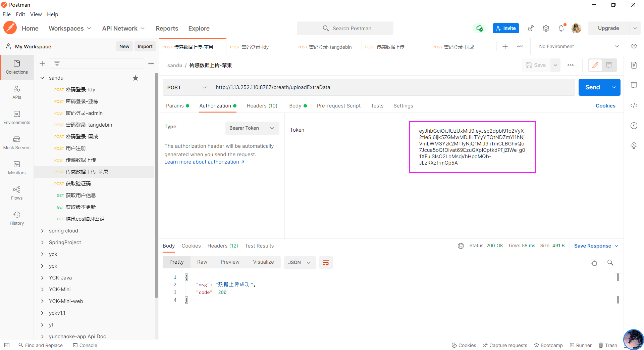
Task: Open the notifications bell icon
Action: [x=561, y=28]
